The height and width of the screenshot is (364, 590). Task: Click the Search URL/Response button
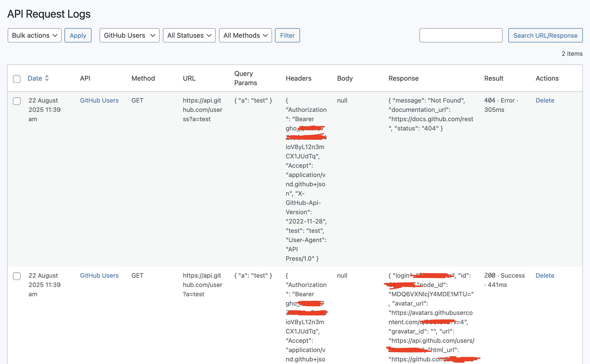(545, 35)
